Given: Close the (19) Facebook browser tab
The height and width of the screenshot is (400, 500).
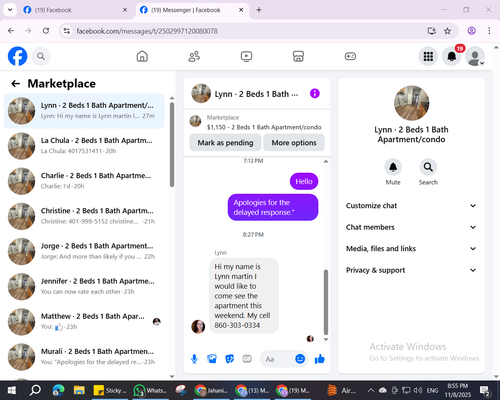Looking at the screenshot, I should (x=125, y=10).
